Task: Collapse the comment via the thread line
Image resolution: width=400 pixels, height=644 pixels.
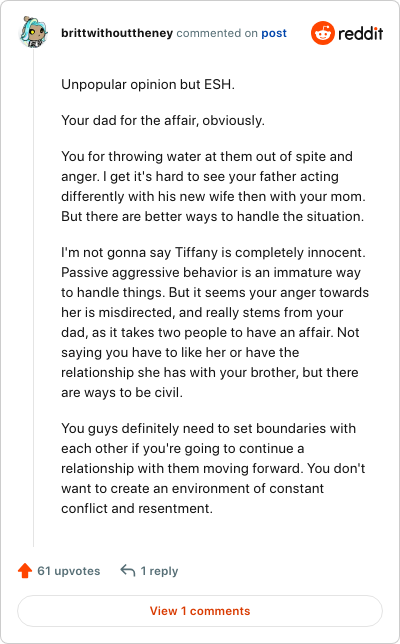Action: [34, 298]
